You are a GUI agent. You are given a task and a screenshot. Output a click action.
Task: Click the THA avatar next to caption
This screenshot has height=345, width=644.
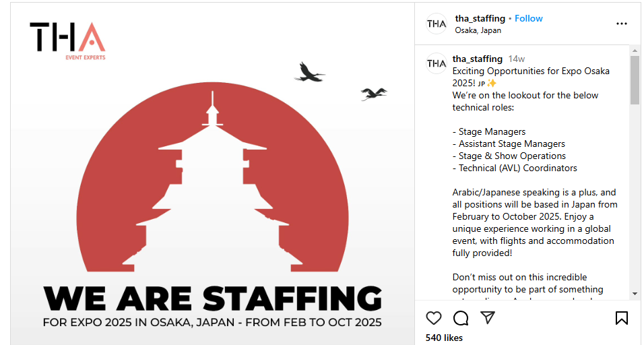pos(437,63)
